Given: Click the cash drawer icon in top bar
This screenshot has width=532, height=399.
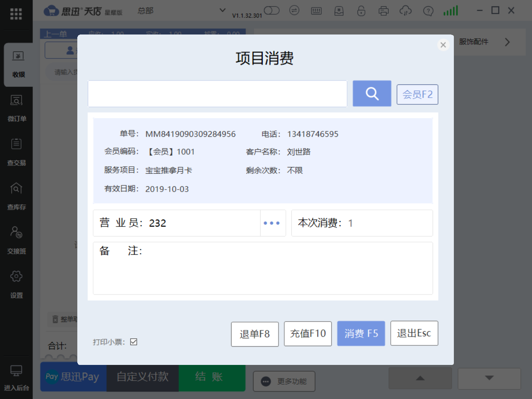Looking at the screenshot, I should (339, 10).
